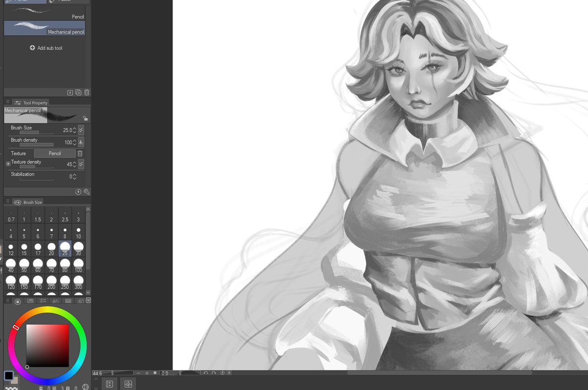Select sub drawing color swatch
The width and height of the screenshot is (588, 390).
[x=16, y=380]
